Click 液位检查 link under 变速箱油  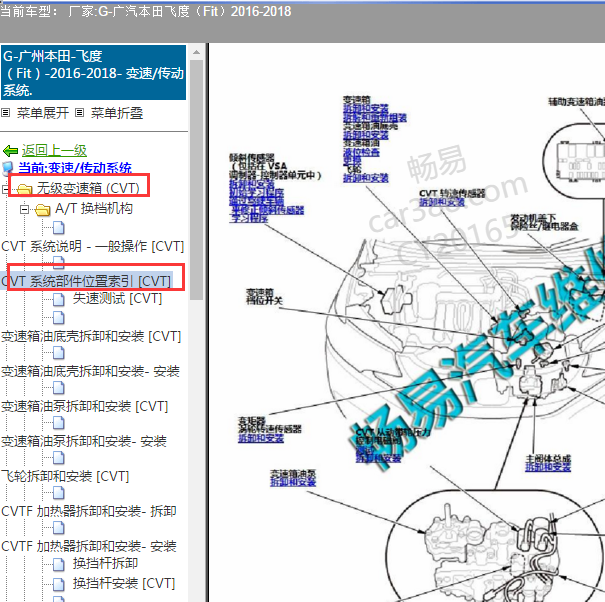(x=361, y=152)
